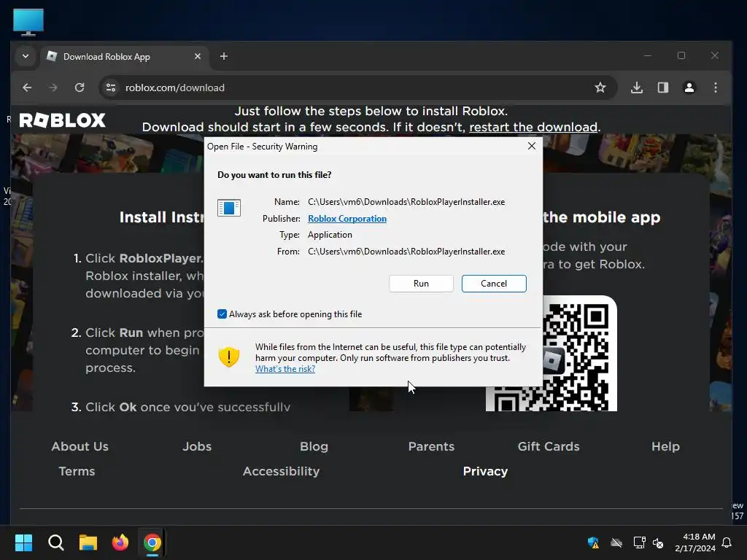Image resolution: width=747 pixels, height=560 pixels.
Task: Bookmark this page with the star icon
Action: click(x=600, y=87)
